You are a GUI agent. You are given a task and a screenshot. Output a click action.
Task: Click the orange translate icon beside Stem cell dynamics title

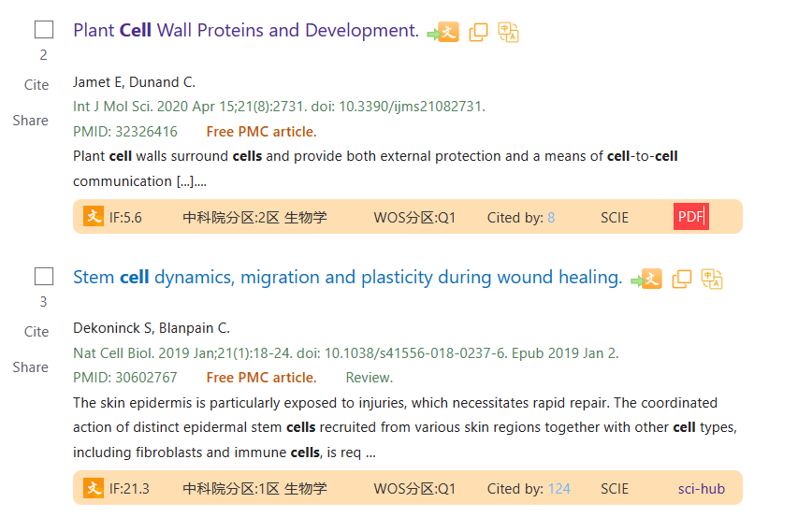click(646, 279)
